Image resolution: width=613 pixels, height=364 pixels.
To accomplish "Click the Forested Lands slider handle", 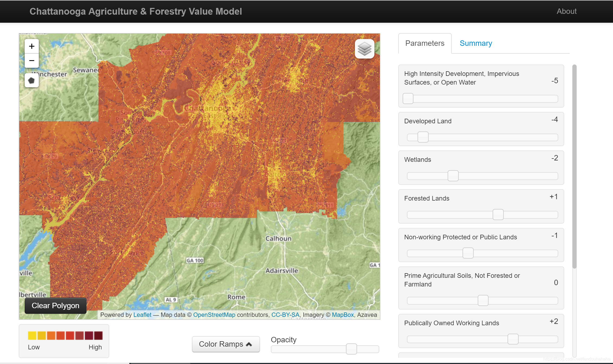I will tap(498, 215).
